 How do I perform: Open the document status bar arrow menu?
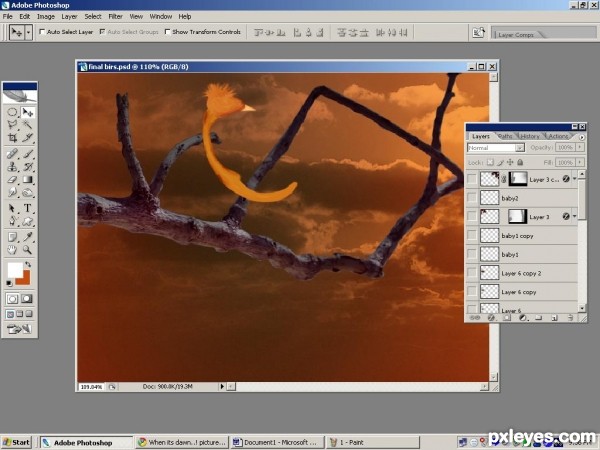pyautogui.click(x=222, y=386)
